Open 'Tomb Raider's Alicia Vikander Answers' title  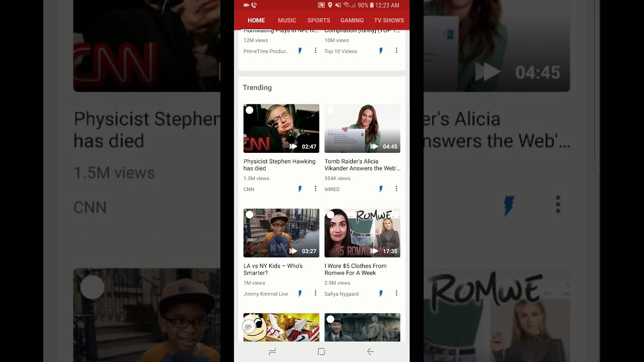point(362,165)
